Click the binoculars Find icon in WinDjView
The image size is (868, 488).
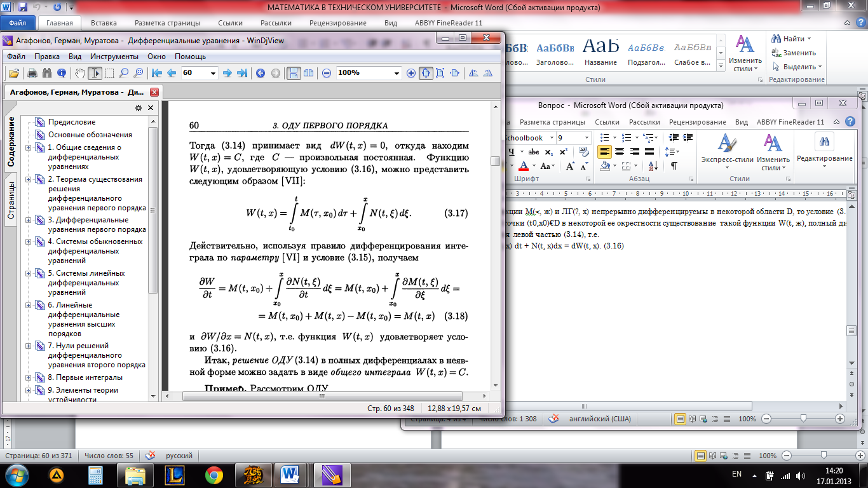[x=47, y=73]
